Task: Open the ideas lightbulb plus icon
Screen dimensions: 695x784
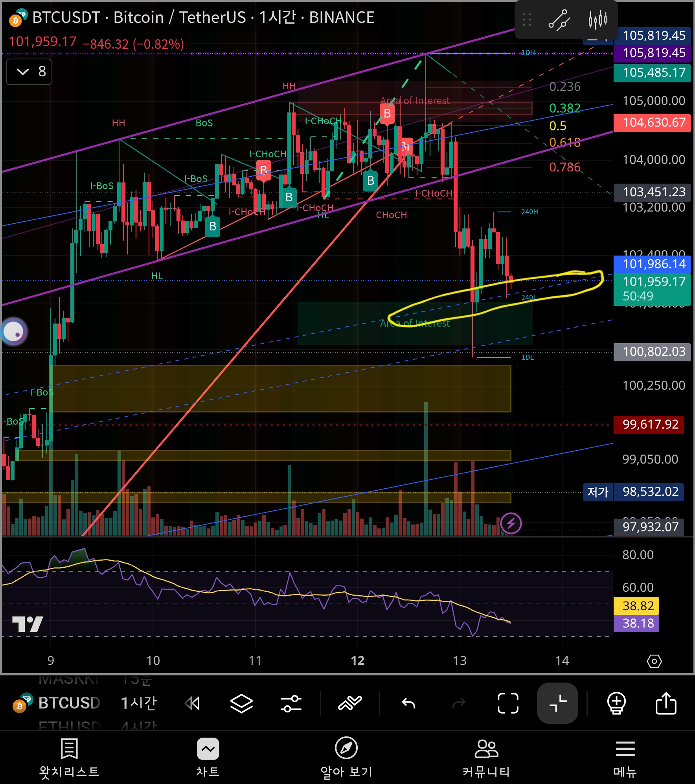Action: 616,703
